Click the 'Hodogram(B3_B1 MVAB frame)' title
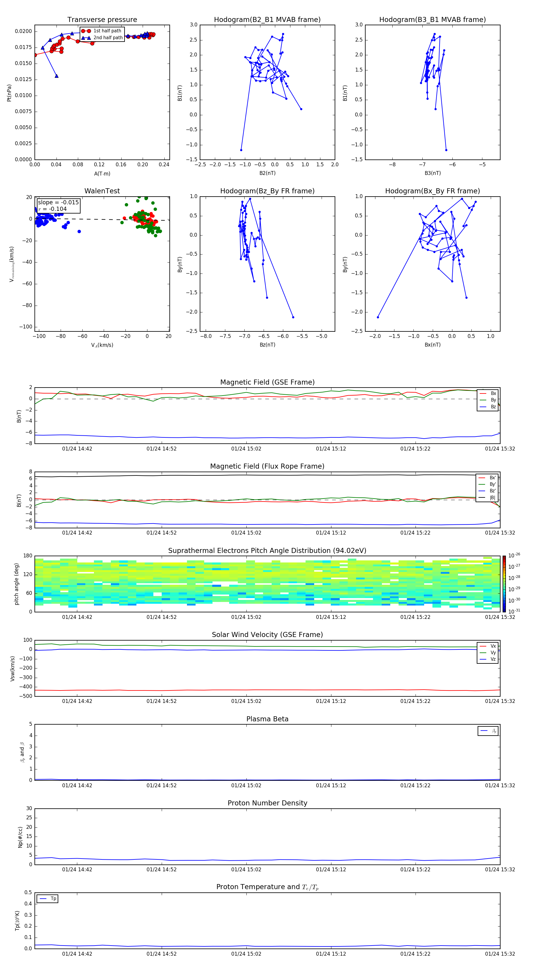 pyautogui.click(x=432, y=20)
